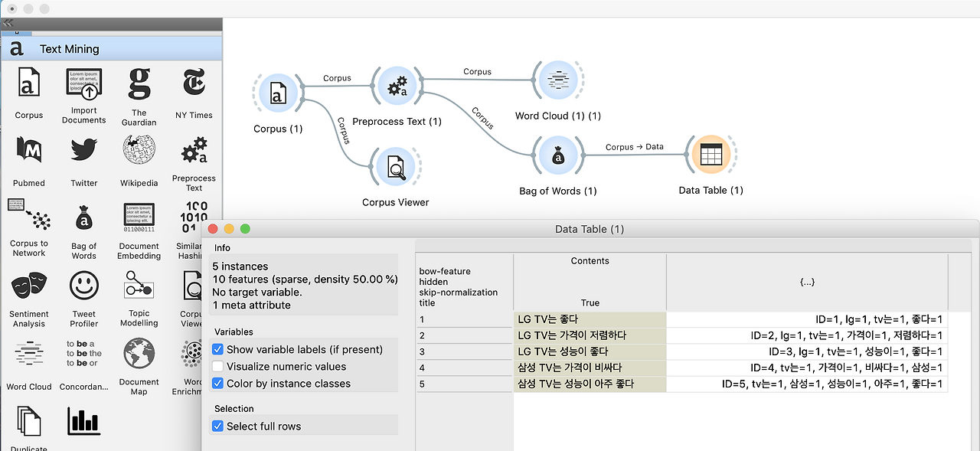This screenshot has width=980, height=451.
Task: Choose the Wikipedia widget
Action: click(139, 162)
